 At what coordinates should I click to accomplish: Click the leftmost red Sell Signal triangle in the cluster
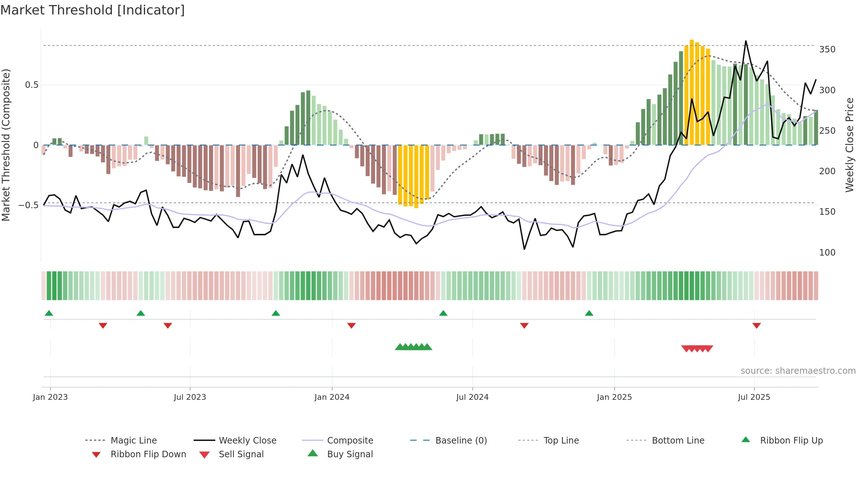pyautogui.click(x=686, y=348)
